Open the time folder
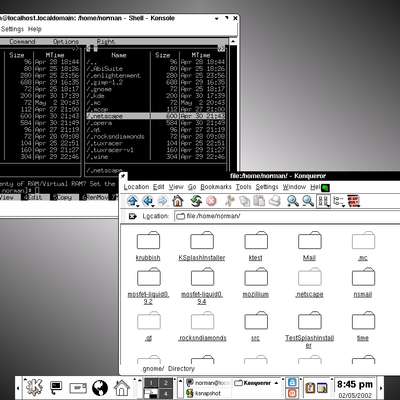 [363, 326]
